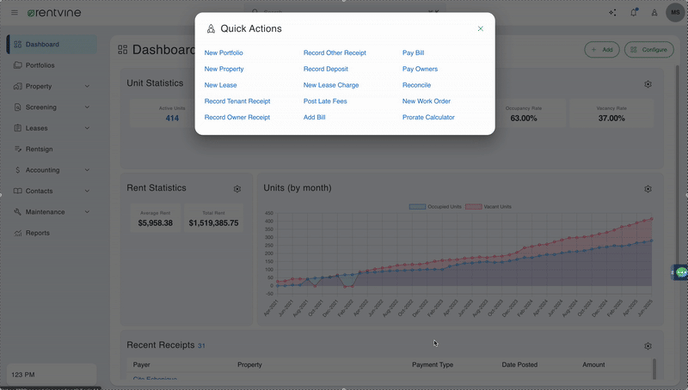Viewport: 688px width, 390px height.
Task: Toggle Occupied Units legend series
Action: (x=435, y=207)
